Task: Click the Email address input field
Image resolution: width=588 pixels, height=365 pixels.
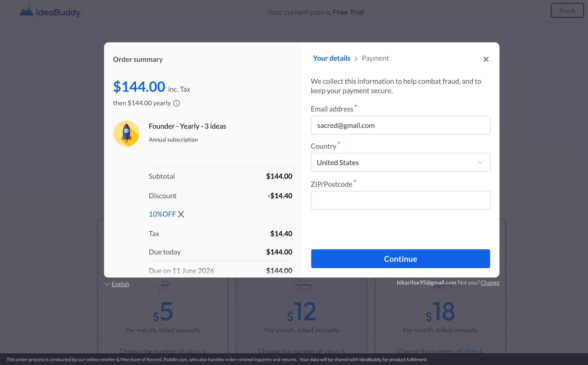Action: pos(400,125)
